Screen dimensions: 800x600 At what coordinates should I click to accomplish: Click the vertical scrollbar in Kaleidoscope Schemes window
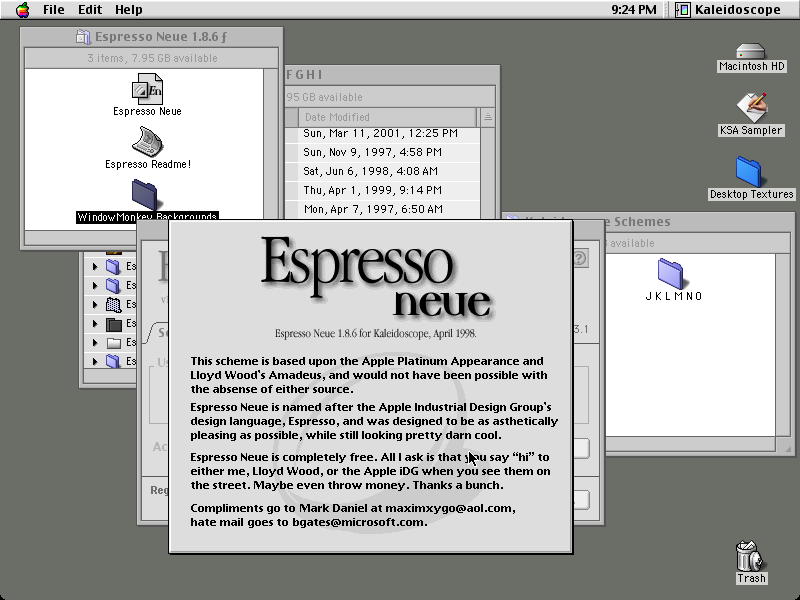(x=783, y=345)
